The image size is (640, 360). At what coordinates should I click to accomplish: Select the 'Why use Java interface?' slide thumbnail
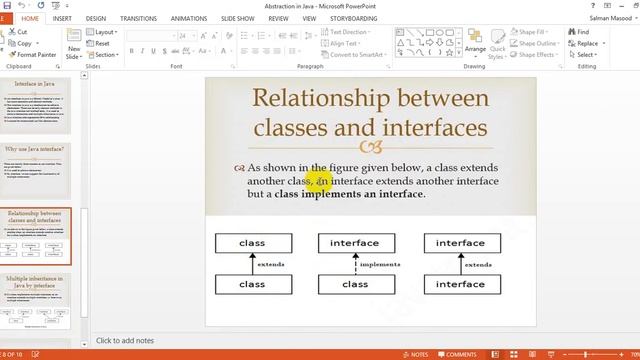(35, 171)
